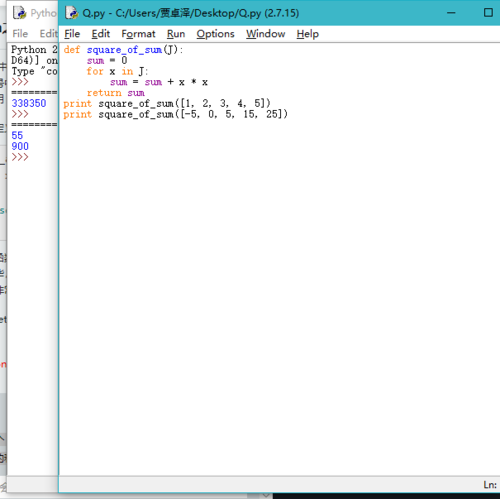Place cursor on the 'return sum' line
The height and width of the screenshot is (499, 500).
point(116,93)
